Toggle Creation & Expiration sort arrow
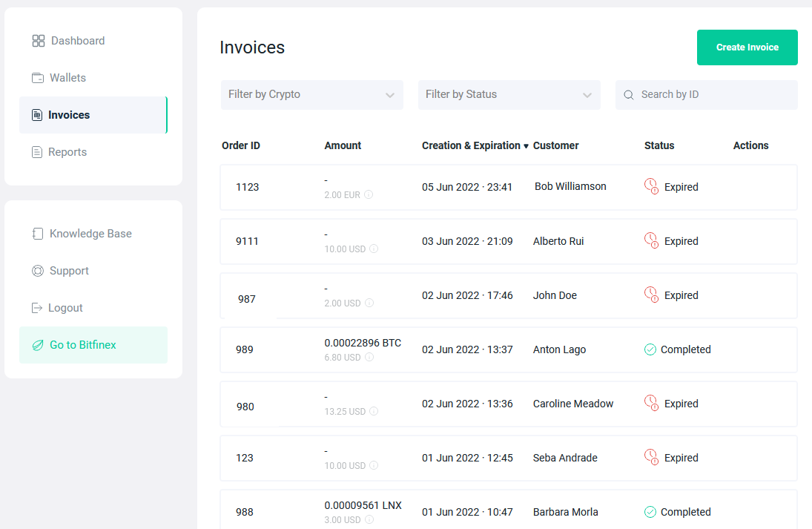Screen dimensions: 812x529 point(527,146)
